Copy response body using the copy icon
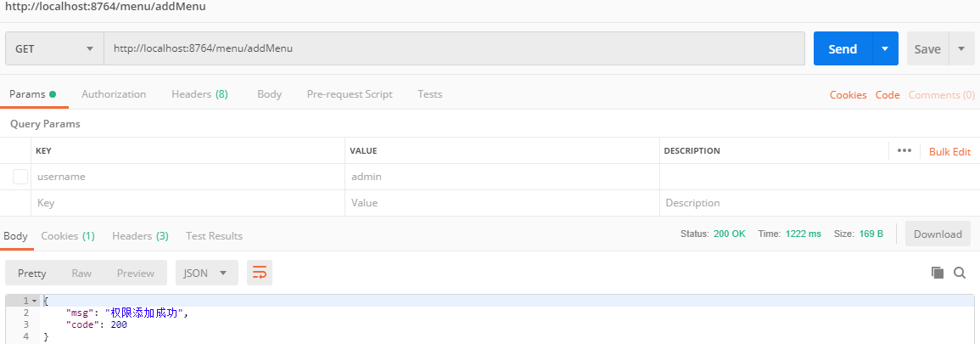The image size is (980, 344). coord(938,273)
